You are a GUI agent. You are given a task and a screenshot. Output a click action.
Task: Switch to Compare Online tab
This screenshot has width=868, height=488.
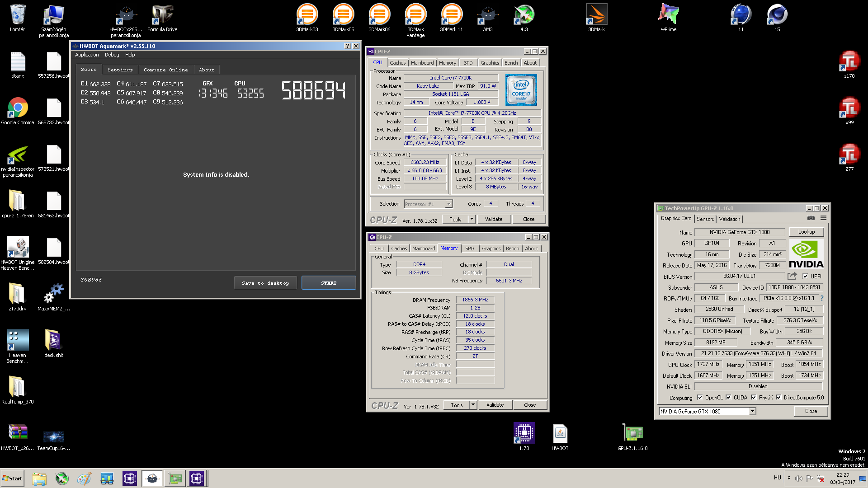coord(166,70)
